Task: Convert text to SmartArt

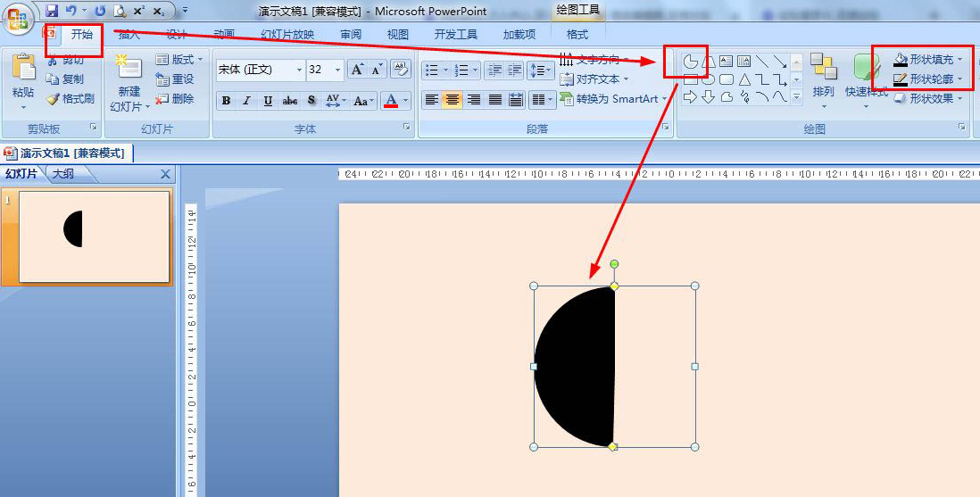Action: tap(613, 99)
